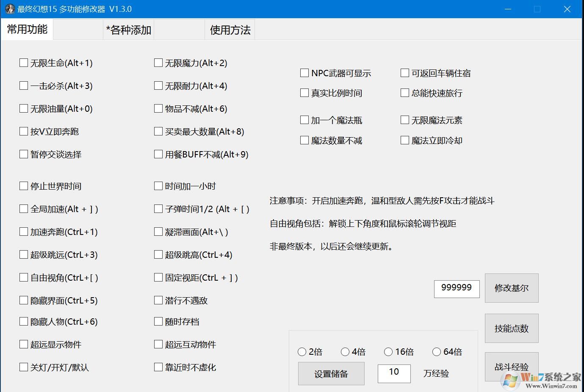Image resolution: width=584 pixels, height=392 pixels.
Task: Enable 魔法立即冷却
Action: (404, 140)
